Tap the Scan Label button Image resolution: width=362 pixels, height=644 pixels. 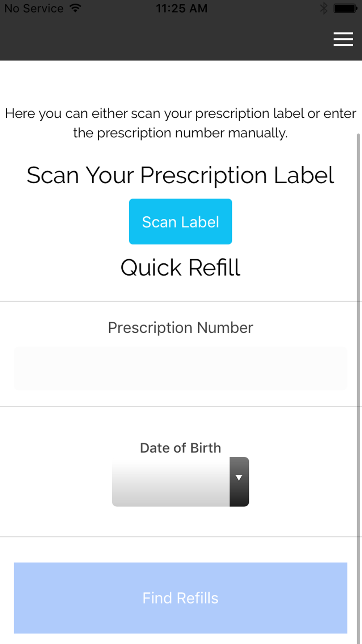(x=180, y=221)
